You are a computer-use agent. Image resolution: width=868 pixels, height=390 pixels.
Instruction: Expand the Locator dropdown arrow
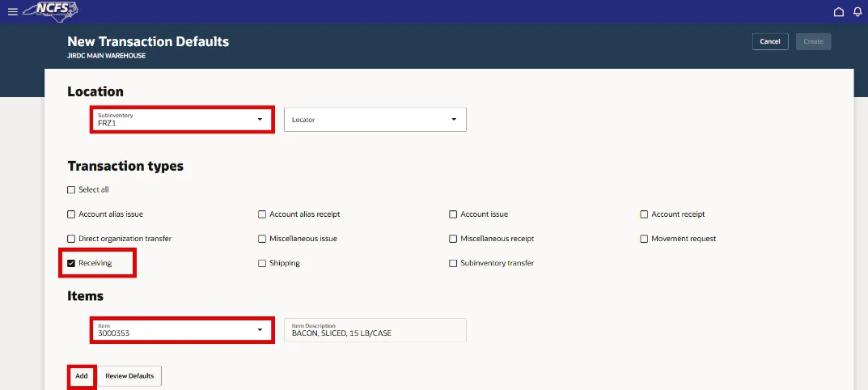click(x=453, y=120)
